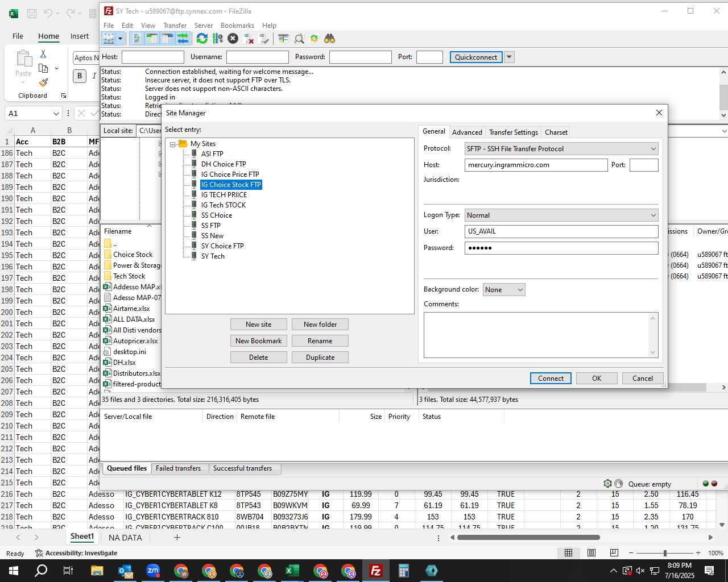Toggle the remote directory tree view

(167, 39)
